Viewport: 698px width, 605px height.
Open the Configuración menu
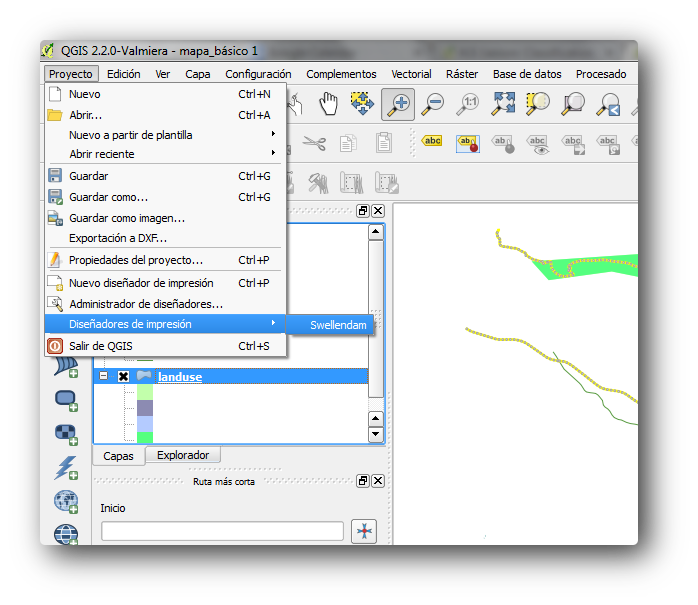point(258,74)
